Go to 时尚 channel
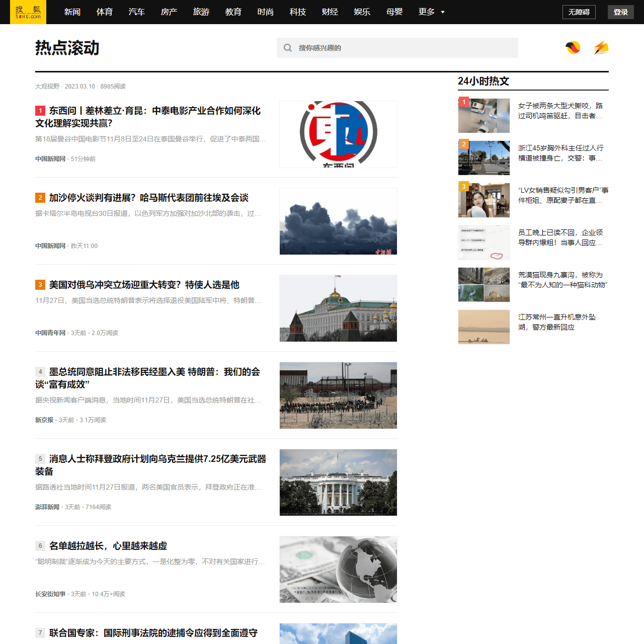The width and height of the screenshot is (644, 644). 266,12
